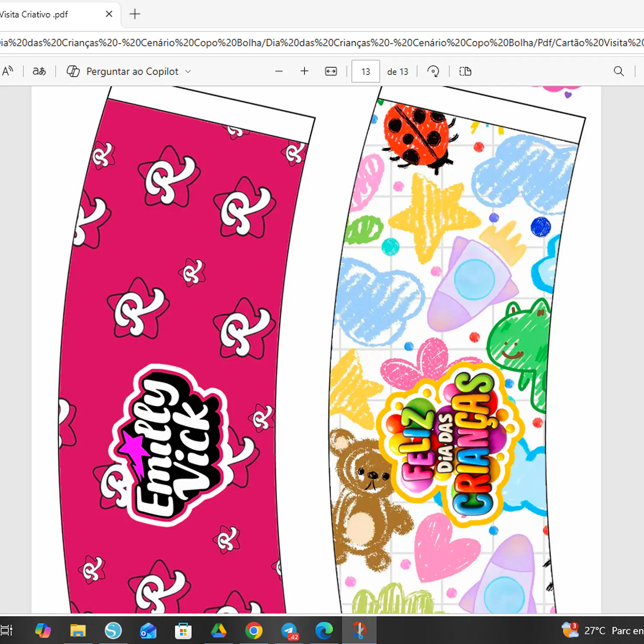Image resolution: width=644 pixels, height=644 pixels.
Task: Open Outlook from the taskbar
Action: [148, 630]
